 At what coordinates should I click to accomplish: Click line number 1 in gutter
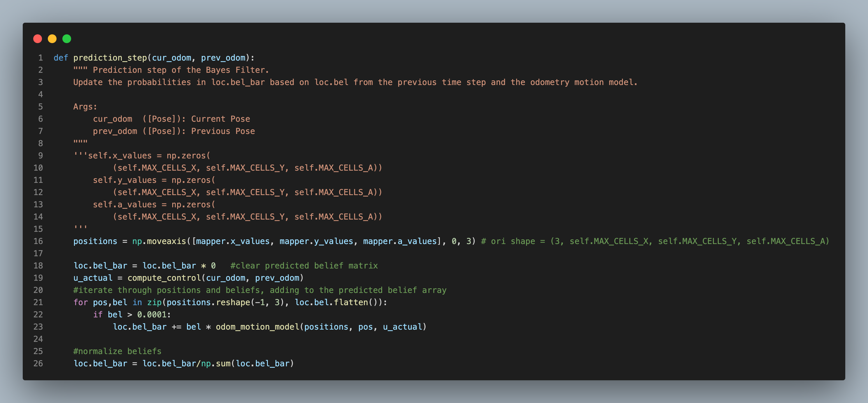tap(41, 58)
